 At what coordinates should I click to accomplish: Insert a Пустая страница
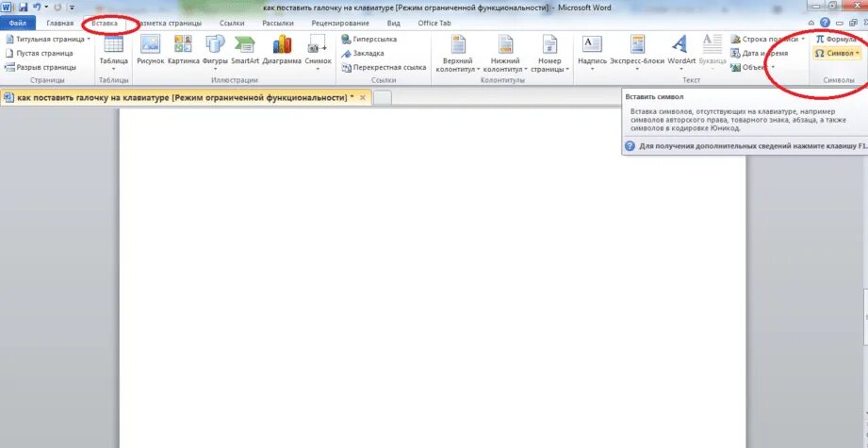[39, 53]
